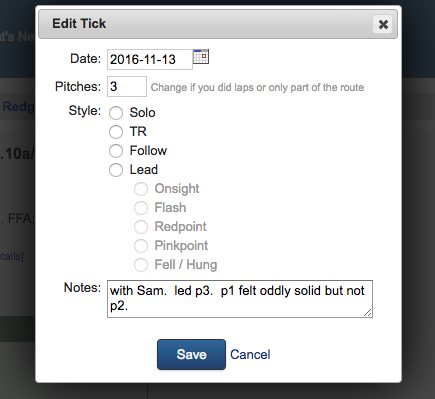Select the TR style radio button
The image size is (435, 399).
click(116, 132)
